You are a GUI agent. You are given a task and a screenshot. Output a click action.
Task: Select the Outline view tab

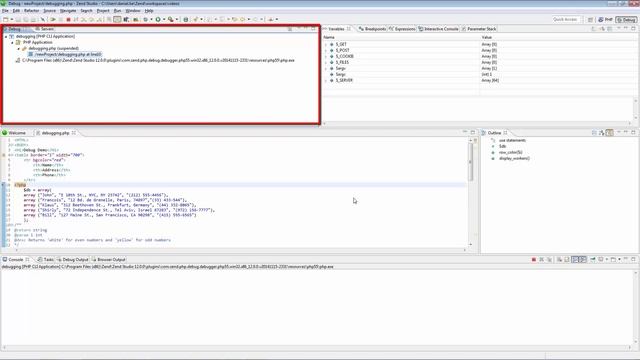pyautogui.click(x=494, y=133)
